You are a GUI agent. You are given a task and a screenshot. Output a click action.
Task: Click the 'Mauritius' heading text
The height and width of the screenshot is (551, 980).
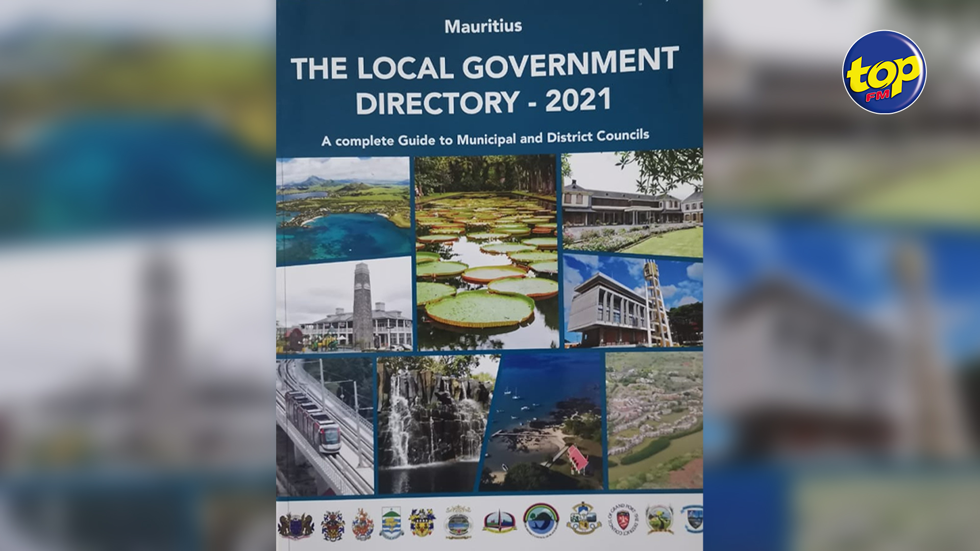tap(483, 26)
